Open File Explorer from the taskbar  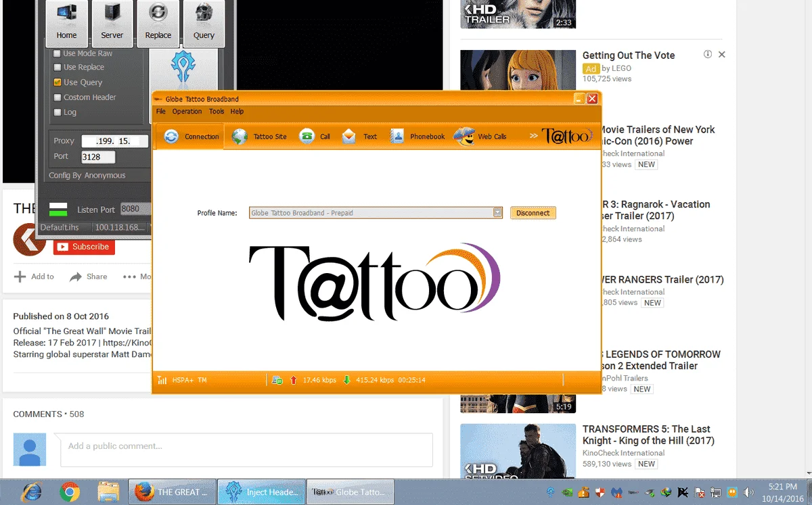click(108, 492)
